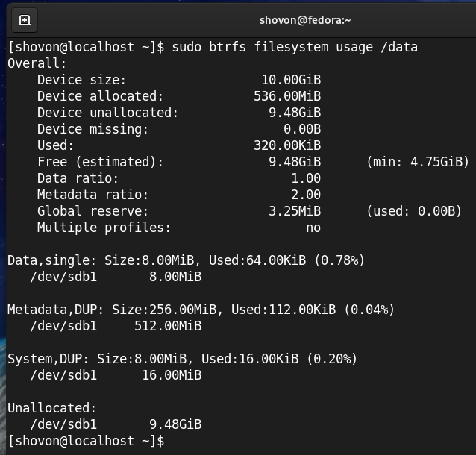Click the shovon@fedora window title

coord(305,20)
